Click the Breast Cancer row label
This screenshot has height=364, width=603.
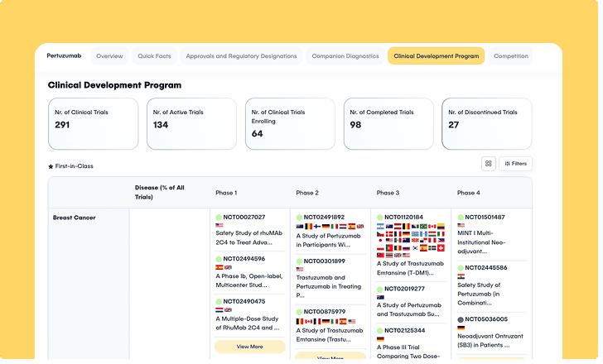point(75,218)
